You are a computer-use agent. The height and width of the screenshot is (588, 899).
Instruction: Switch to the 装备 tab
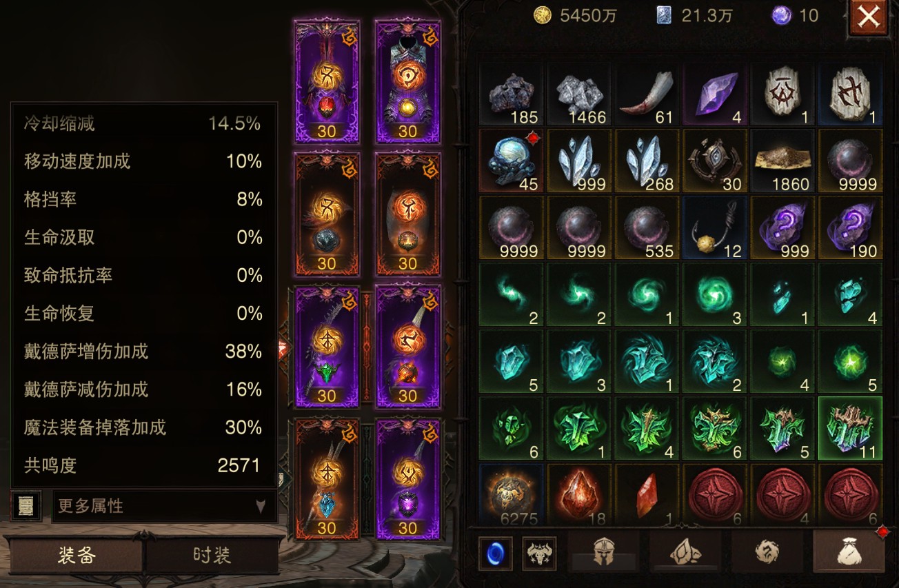click(76, 556)
